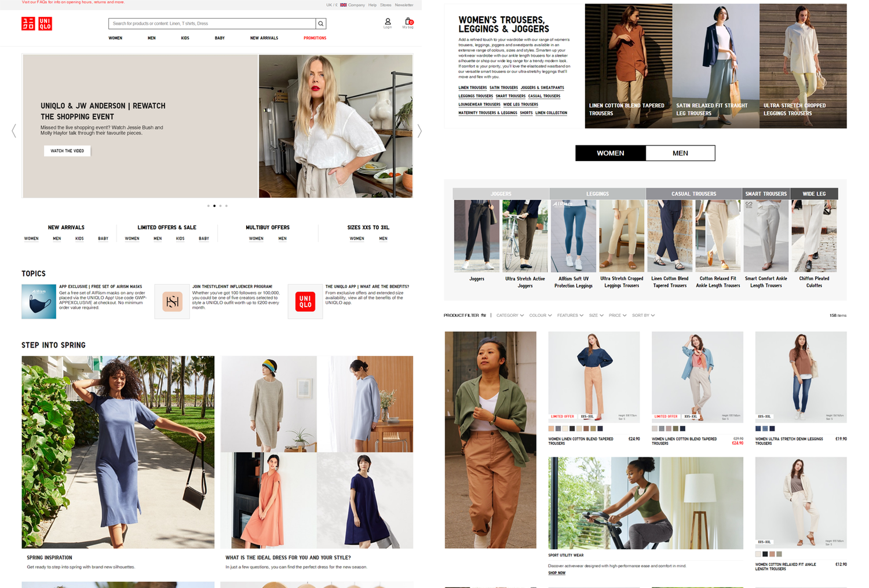This screenshot has width=869, height=588.
Task: Pick brown swatch under first Linen Tapered Trousers
Action: [586, 429]
